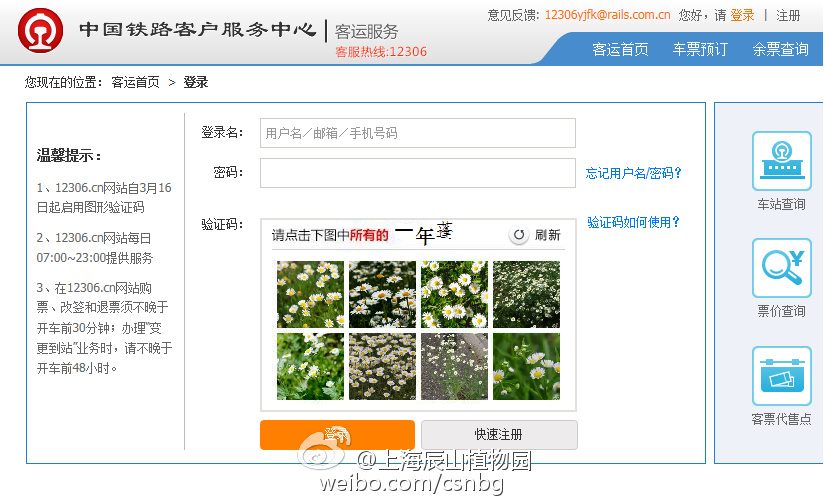
Task: Open the 验证码如何使用 help link
Action: pyautogui.click(x=633, y=222)
